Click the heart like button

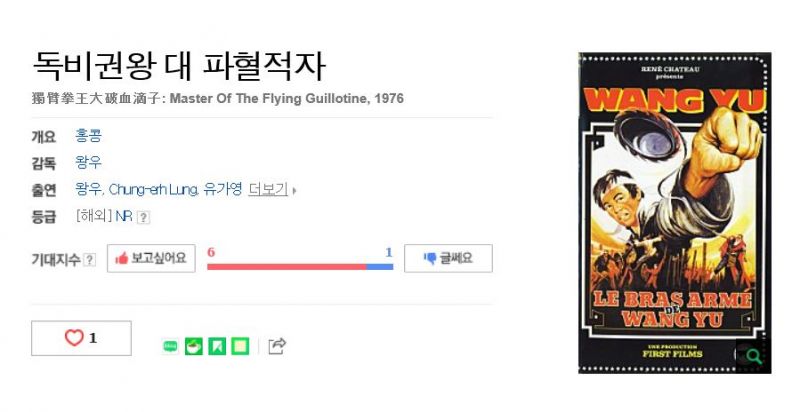[81, 338]
